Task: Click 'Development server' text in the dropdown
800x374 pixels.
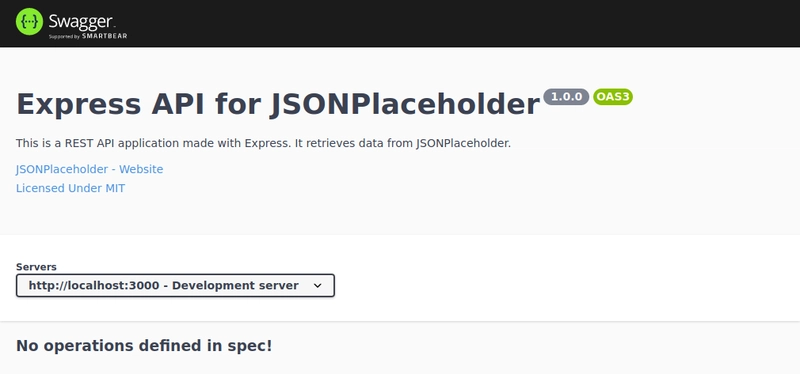Action: 235,285
